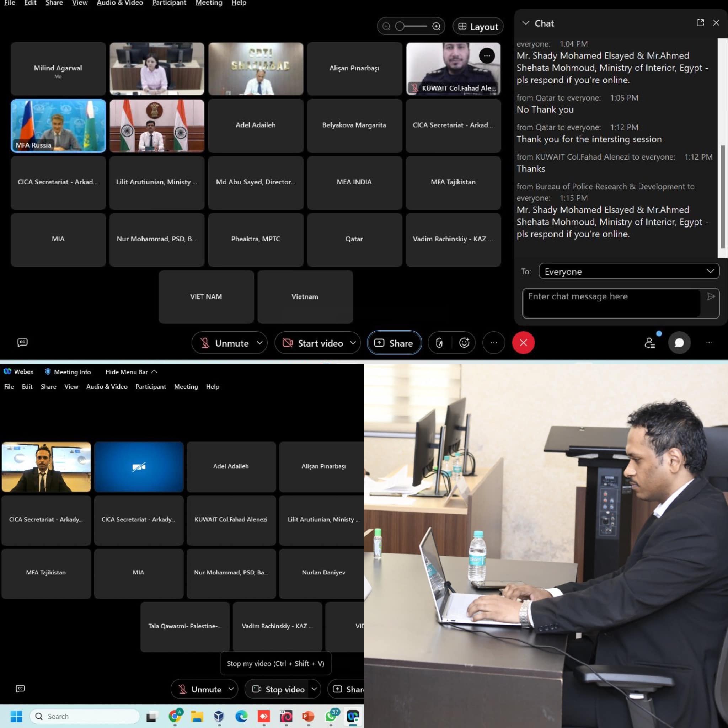Open the Meeting menu in menu bar
Viewport: 728px width, 728px height.
coord(209,3)
